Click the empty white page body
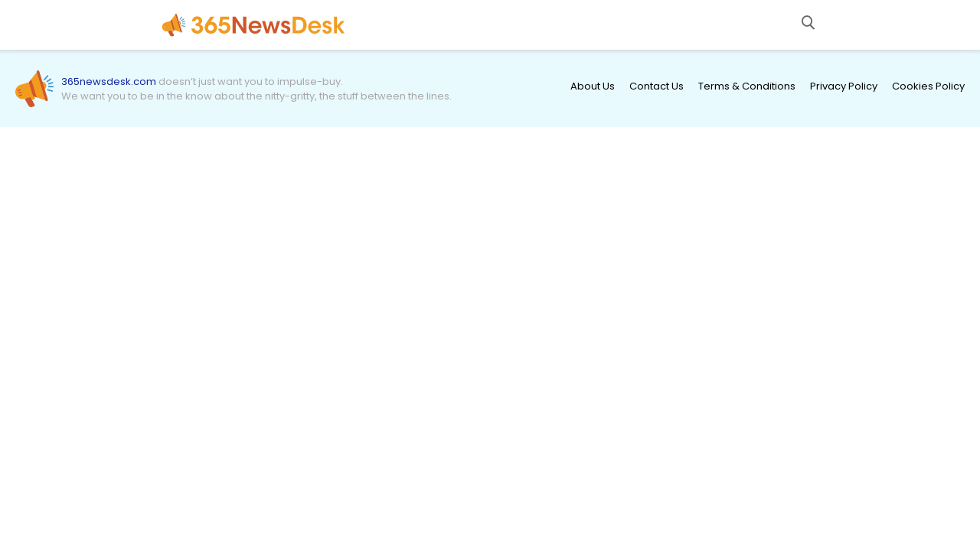 490,337
